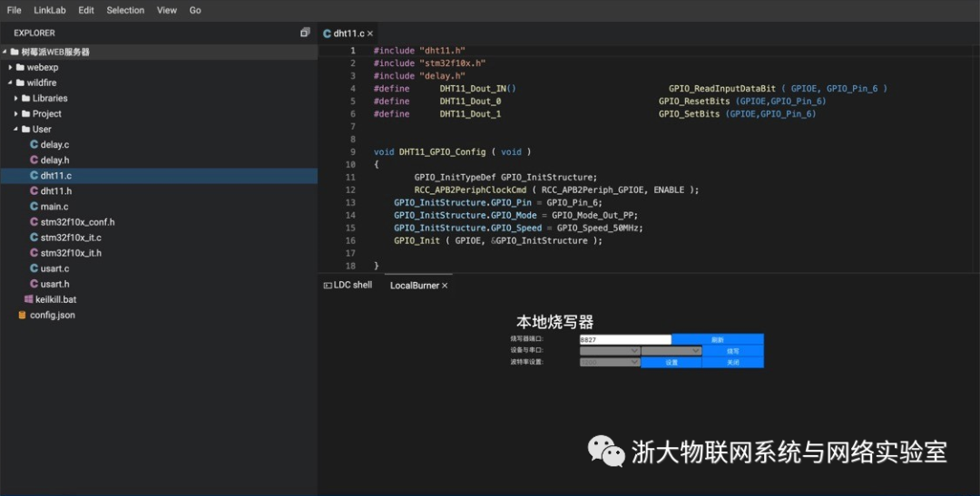Click the #include "delay.h" line

[x=419, y=76]
